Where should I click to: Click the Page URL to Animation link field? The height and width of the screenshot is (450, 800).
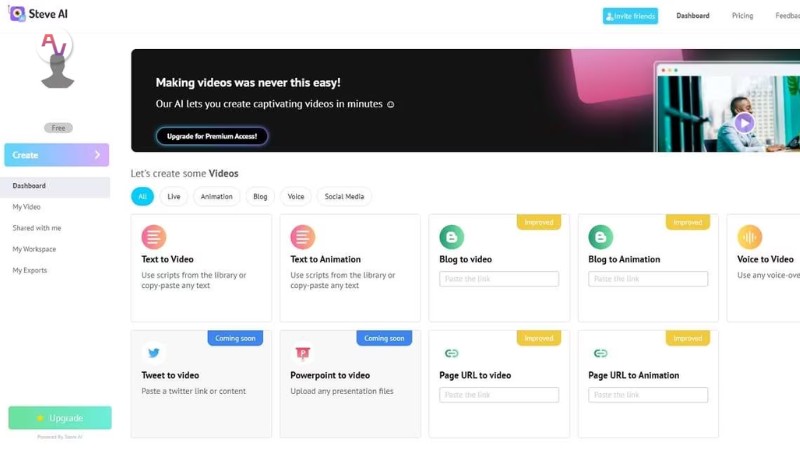point(648,394)
